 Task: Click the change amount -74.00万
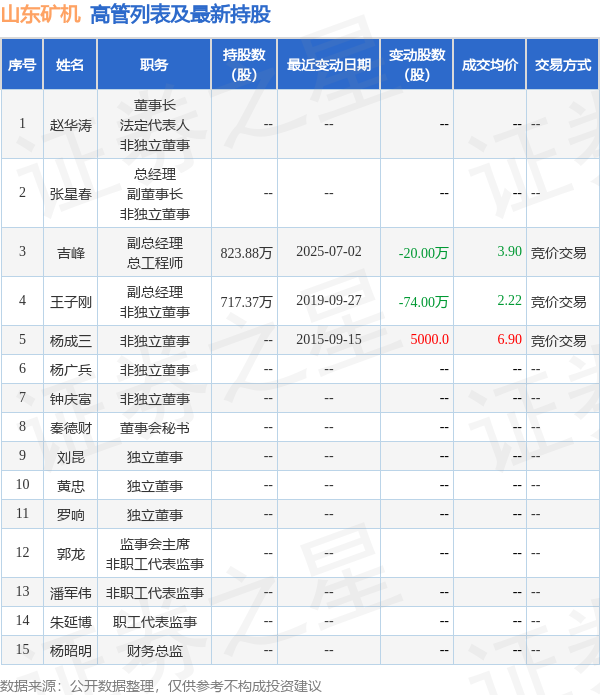pyautogui.click(x=424, y=302)
